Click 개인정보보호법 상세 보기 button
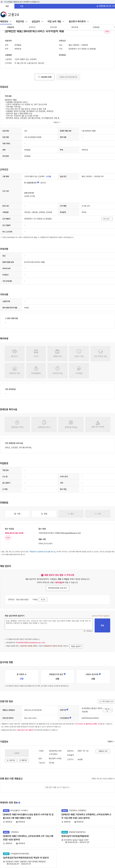This screenshot has height=868, width=115. pos(57,588)
